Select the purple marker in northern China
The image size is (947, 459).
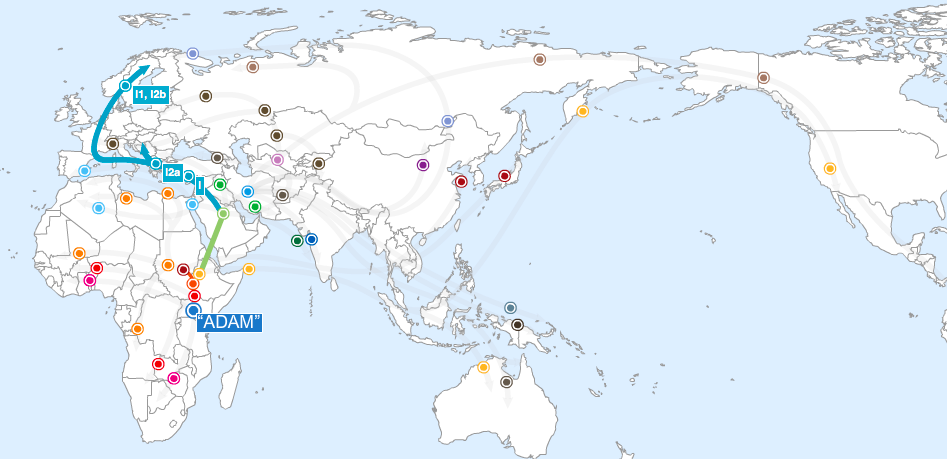tap(423, 164)
